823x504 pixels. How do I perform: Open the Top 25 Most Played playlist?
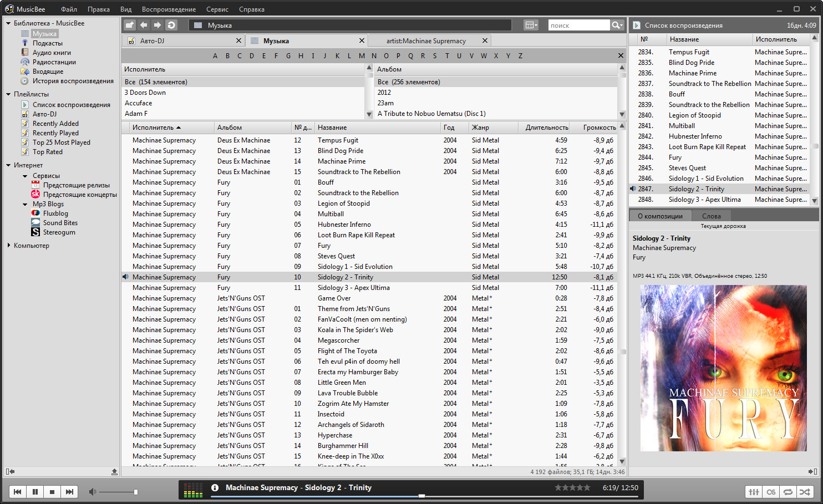pyautogui.click(x=61, y=142)
